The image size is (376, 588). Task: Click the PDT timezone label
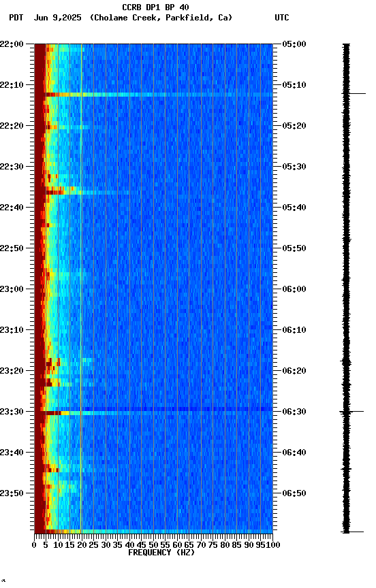(16, 18)
